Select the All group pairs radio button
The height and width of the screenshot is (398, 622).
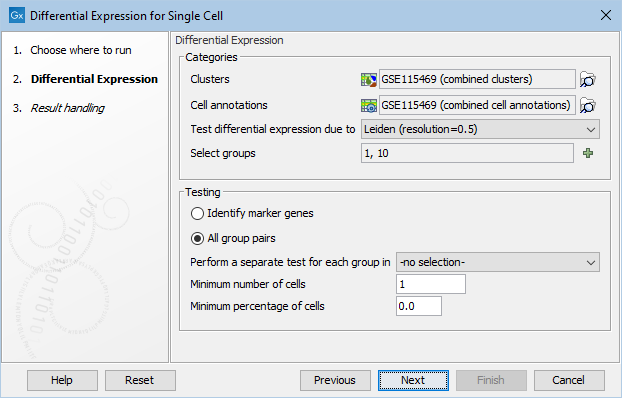click(197, 238)
